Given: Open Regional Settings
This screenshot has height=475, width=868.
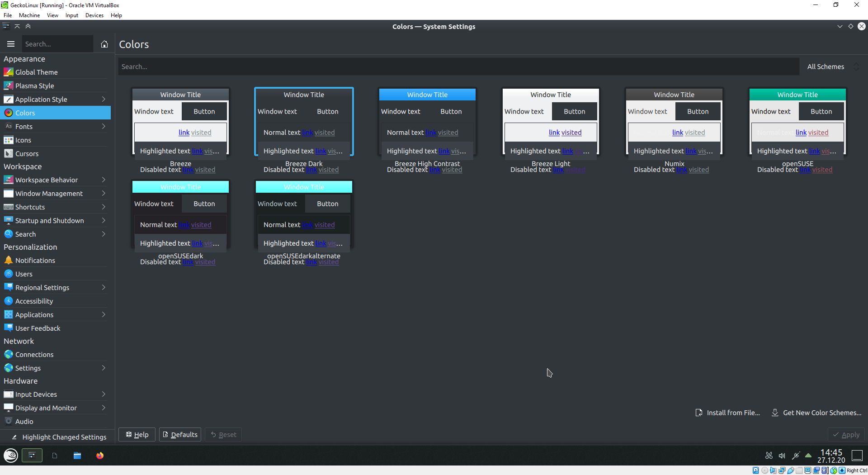Looking at the screenshot, I should tap(55, 288).
